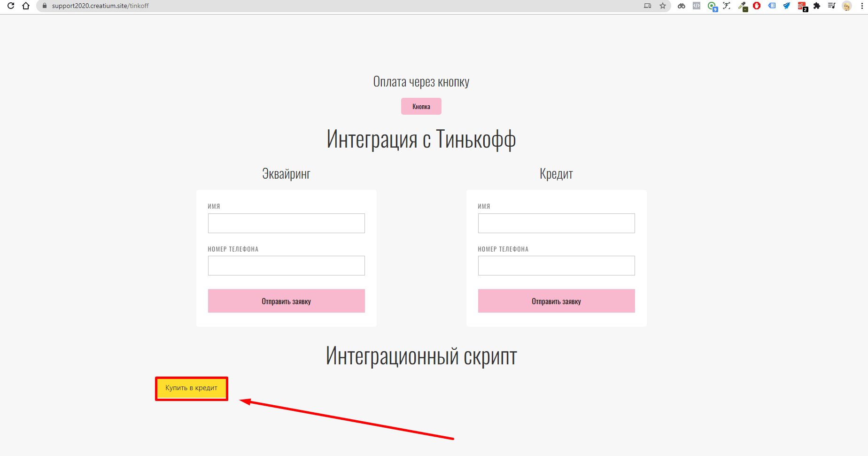
Task: Open the binoculars extension icon
Action: pos(681,6)
